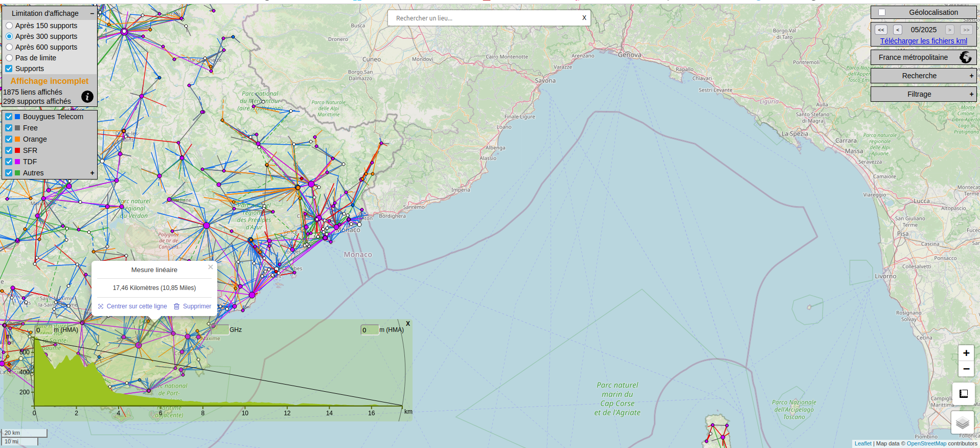This screenshot has width=980, height=448.
Task: Zoom in the map with plus button
Action: [966, 353]
